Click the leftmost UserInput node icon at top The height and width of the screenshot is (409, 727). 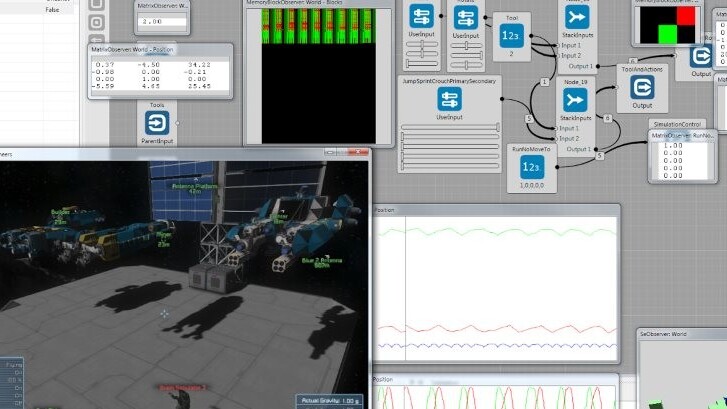[420, 17]
